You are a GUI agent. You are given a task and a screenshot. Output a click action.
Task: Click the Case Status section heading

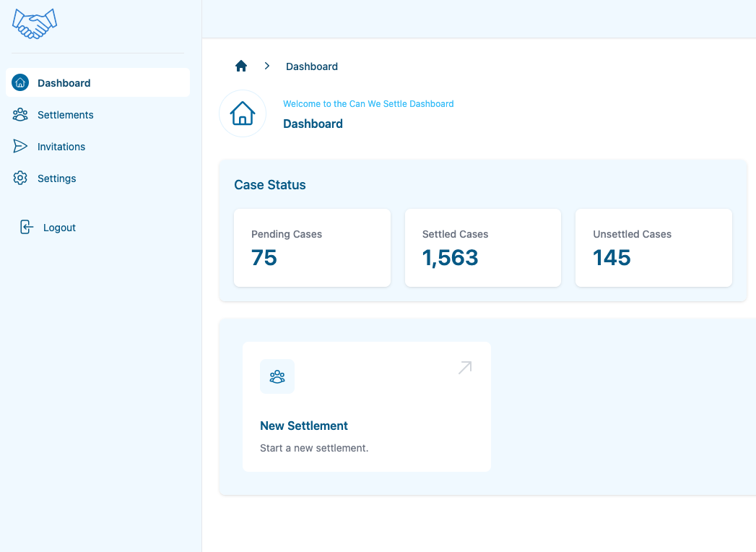(269, 185)
